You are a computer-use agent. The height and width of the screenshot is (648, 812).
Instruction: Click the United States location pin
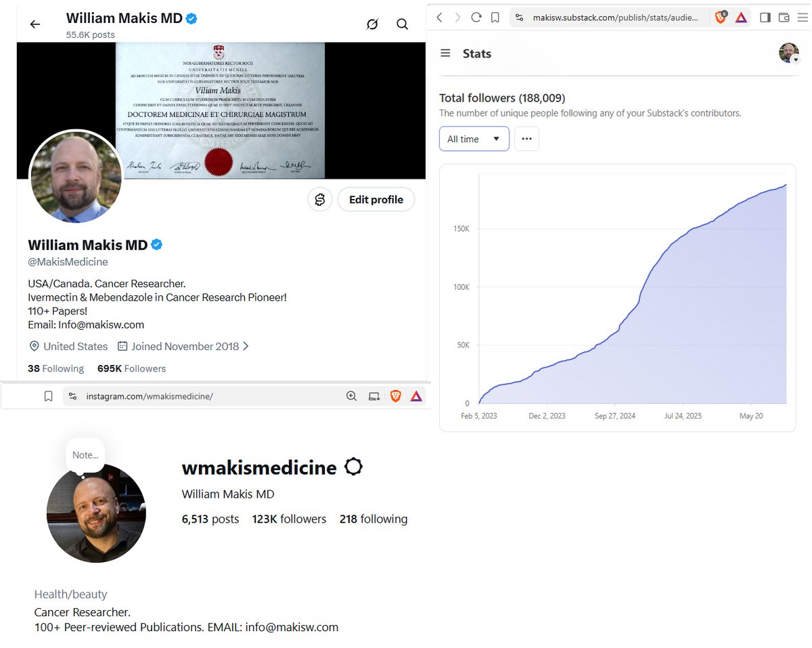(34, 346)
